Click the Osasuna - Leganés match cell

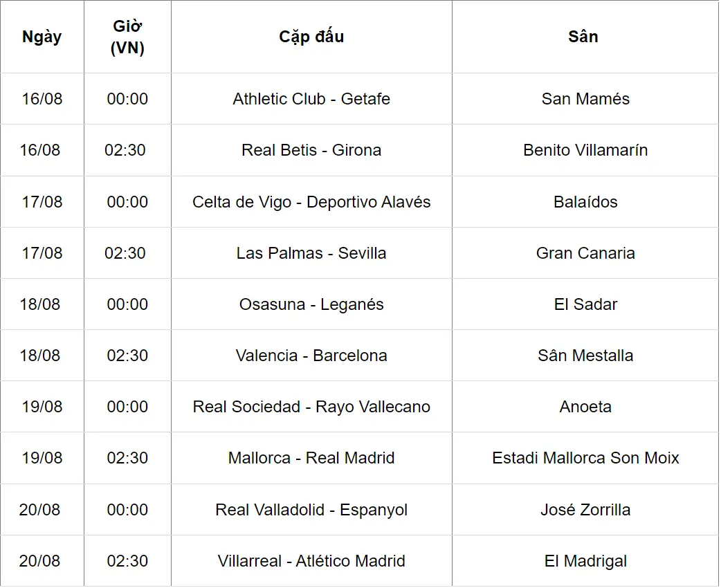[x=311, y=304]
